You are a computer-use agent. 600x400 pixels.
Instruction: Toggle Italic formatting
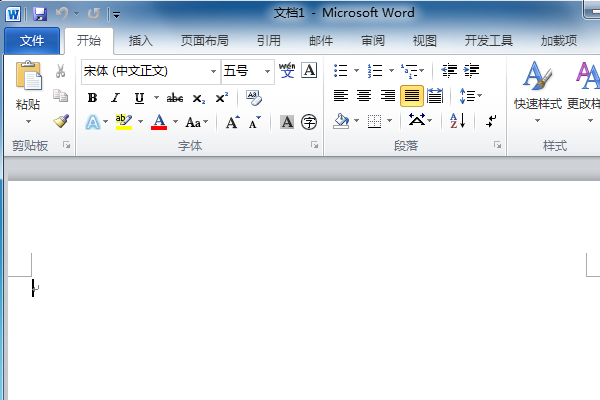(115, 98)
